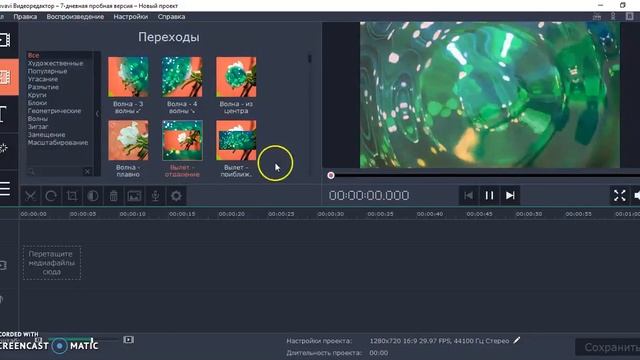Viewport: 640px width, 360px height.
Task: Choose the Вылет - отдаление transition thumbnail
Action: point(182,140)
